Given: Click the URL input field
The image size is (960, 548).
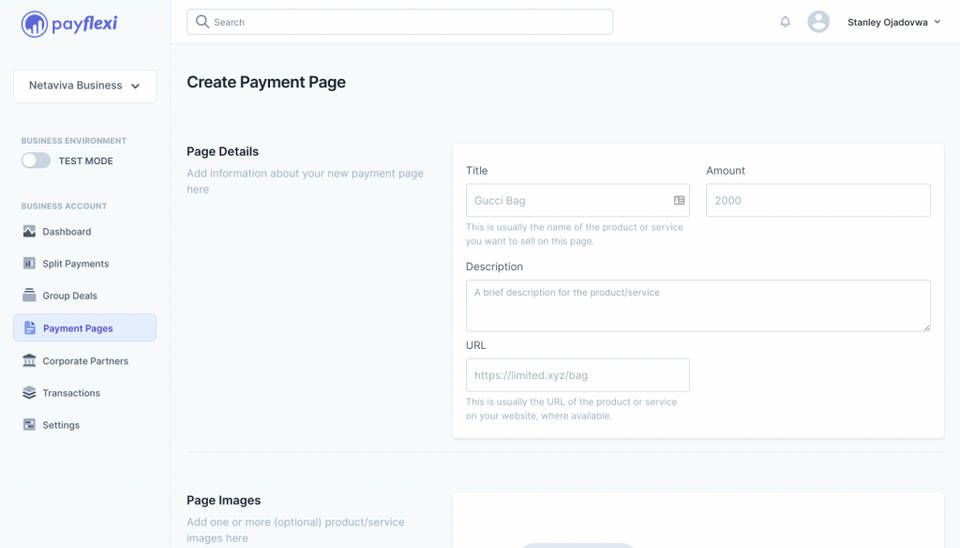Looking at the screenshot, I should (577, 375).
